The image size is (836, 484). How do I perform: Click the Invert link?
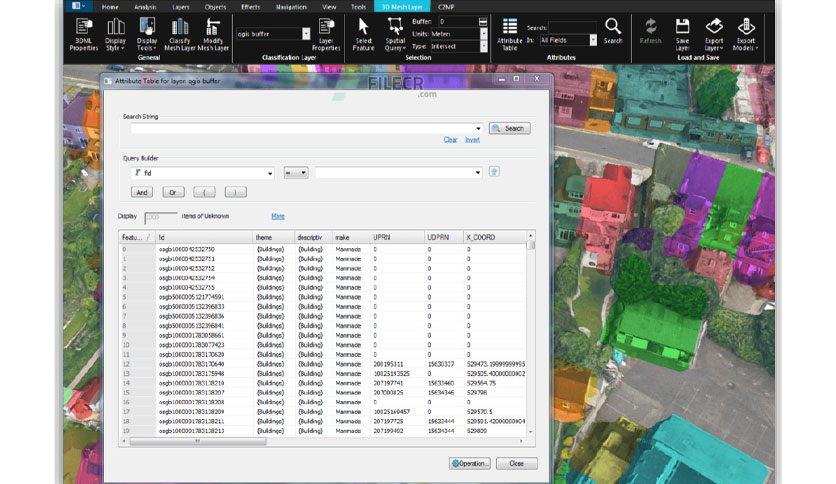tap(472, 140)
